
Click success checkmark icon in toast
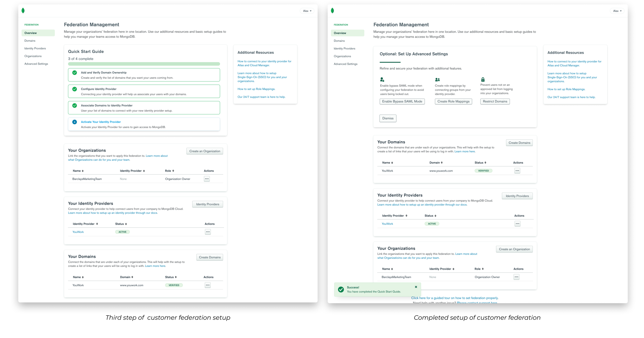341,290
